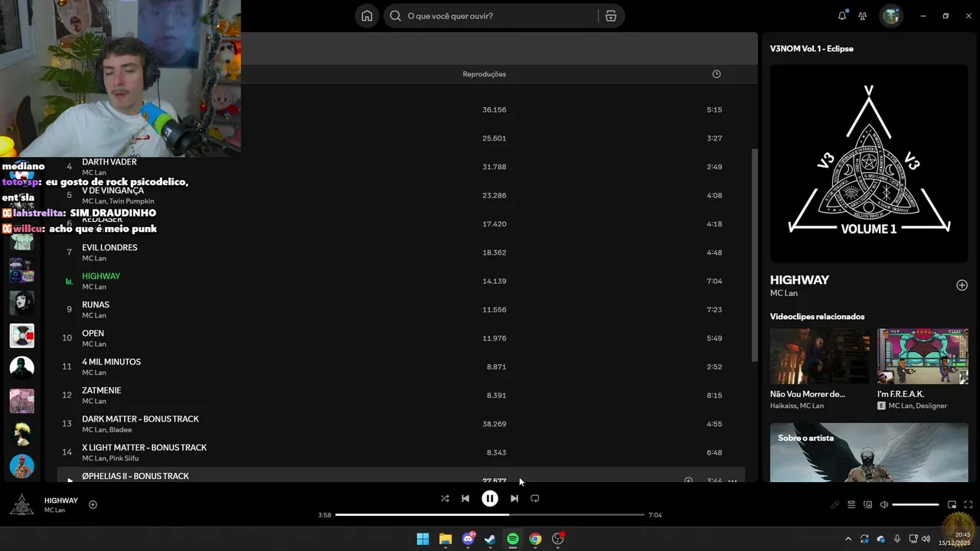Pause the playing song

(x=490, y=498)
